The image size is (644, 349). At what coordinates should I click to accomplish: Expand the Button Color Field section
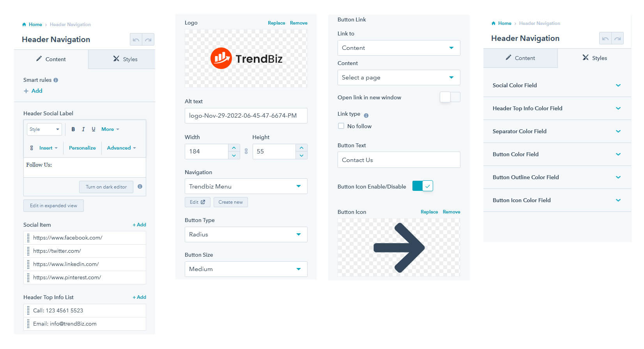(x=557, y=154)
